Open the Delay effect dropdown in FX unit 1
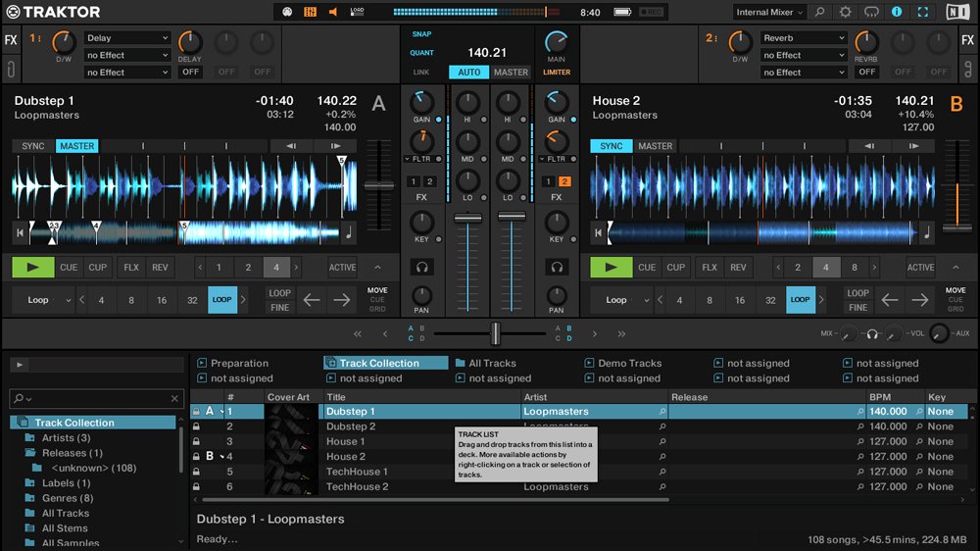The height and width of the screenshot is (551, 980). point(127,38)
